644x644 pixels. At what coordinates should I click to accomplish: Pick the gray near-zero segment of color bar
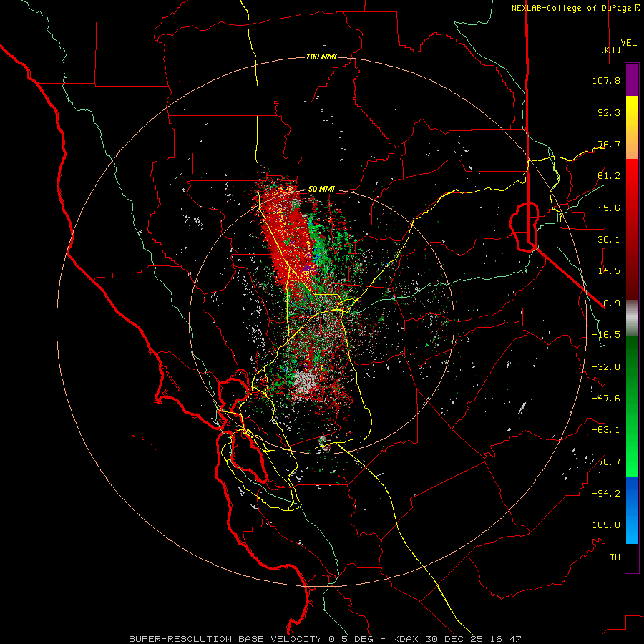point(632,318)
